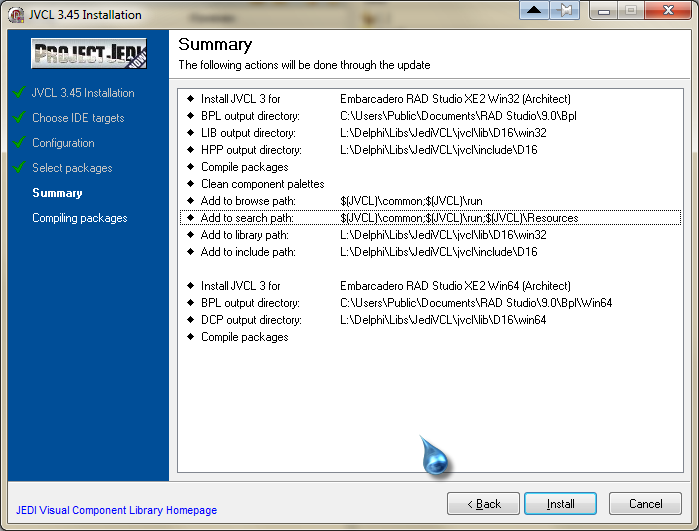Open JEDI Visual Component Library Homepage link
699x531 pixels.
coord(116,510)
